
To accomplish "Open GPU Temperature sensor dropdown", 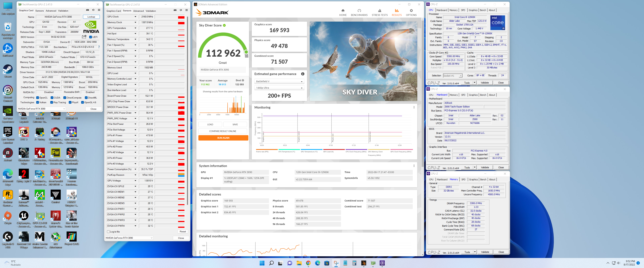I will click(135, 28).
